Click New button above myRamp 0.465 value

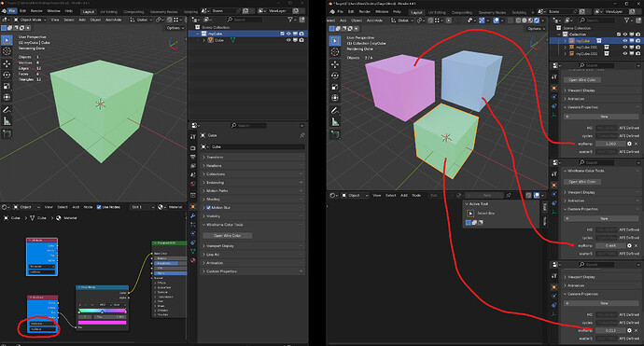pos(601,219)
